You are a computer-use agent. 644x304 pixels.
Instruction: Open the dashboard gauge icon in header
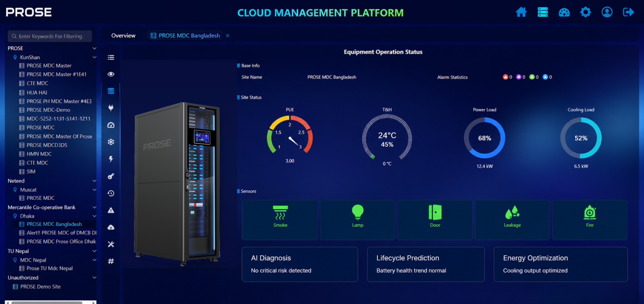pos(564,12)
